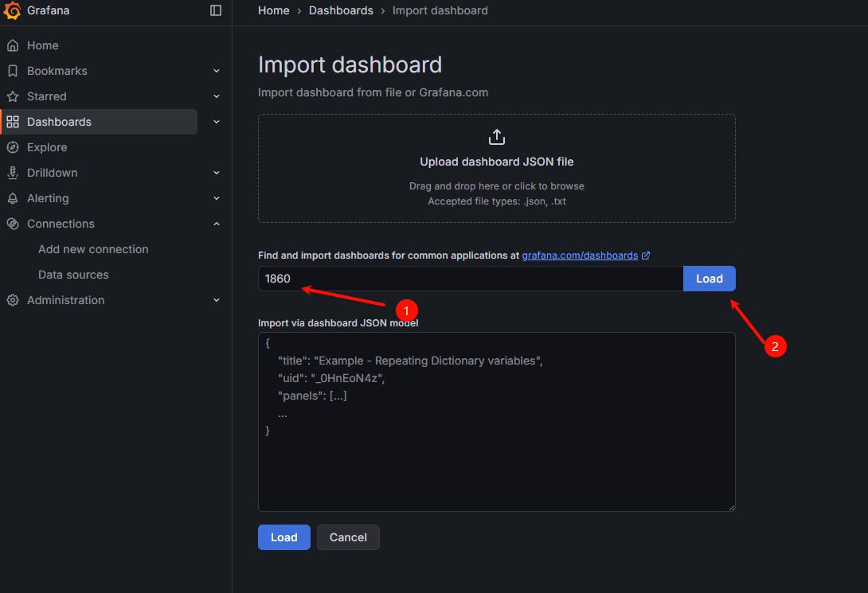Open the grafana.com/dashboards link
Image resolution: width=868 pixels, height=593 pixels.
click(x=580, y=256)
